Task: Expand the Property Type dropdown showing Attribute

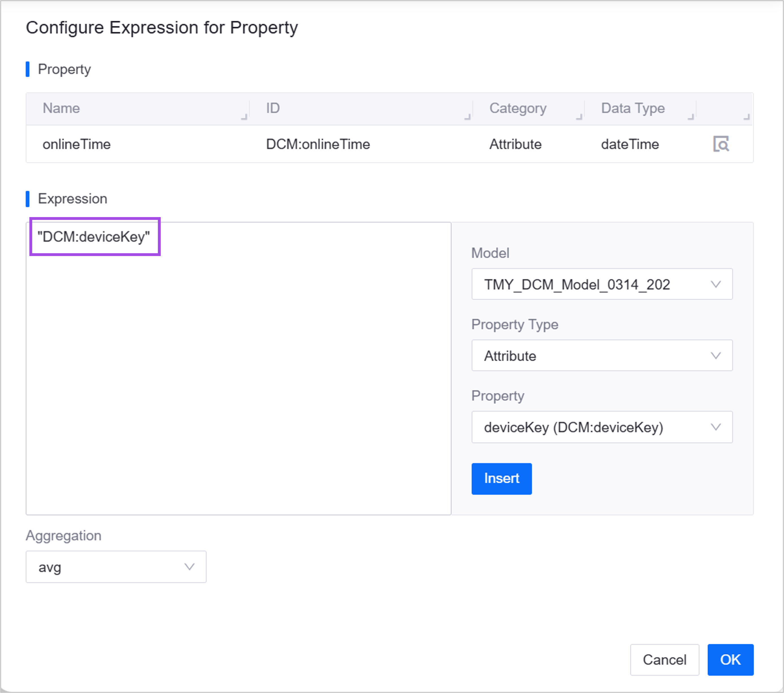Action: click(x=602, y=356)
